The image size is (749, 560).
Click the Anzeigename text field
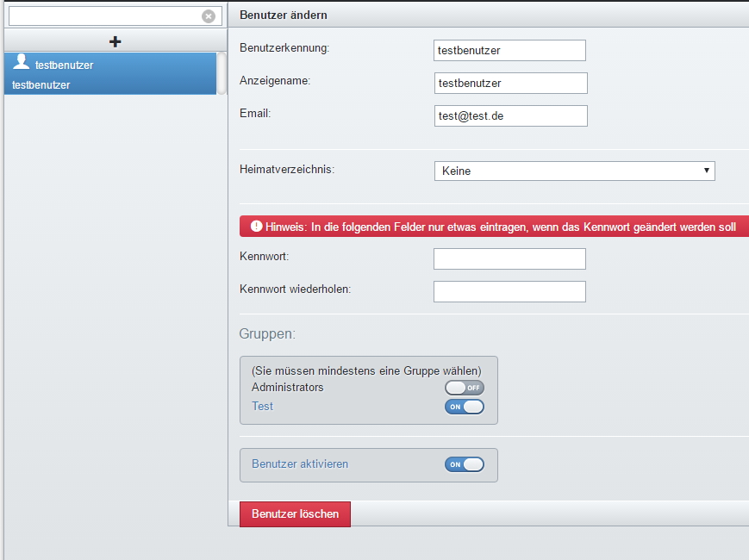510,84
